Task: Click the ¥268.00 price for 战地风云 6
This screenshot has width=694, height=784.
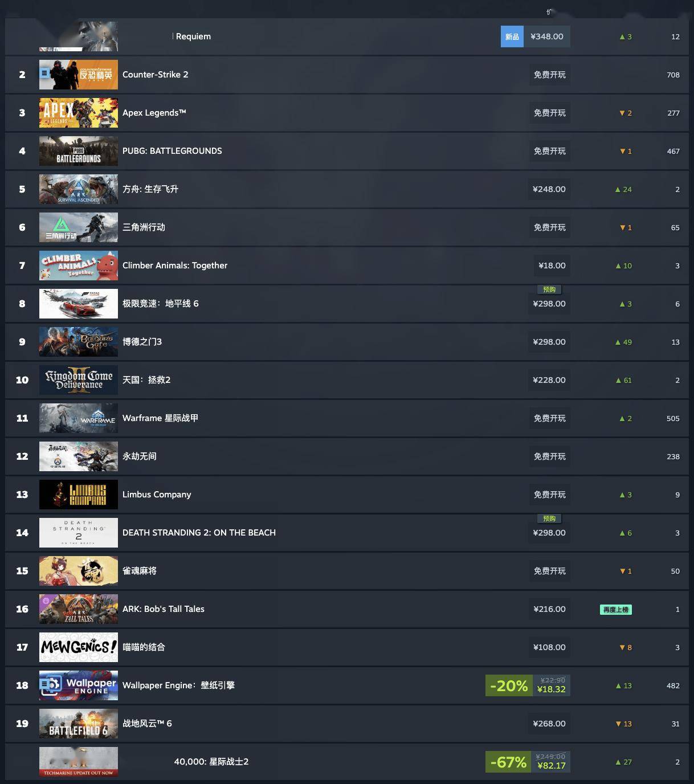Action: coord(549,724)
